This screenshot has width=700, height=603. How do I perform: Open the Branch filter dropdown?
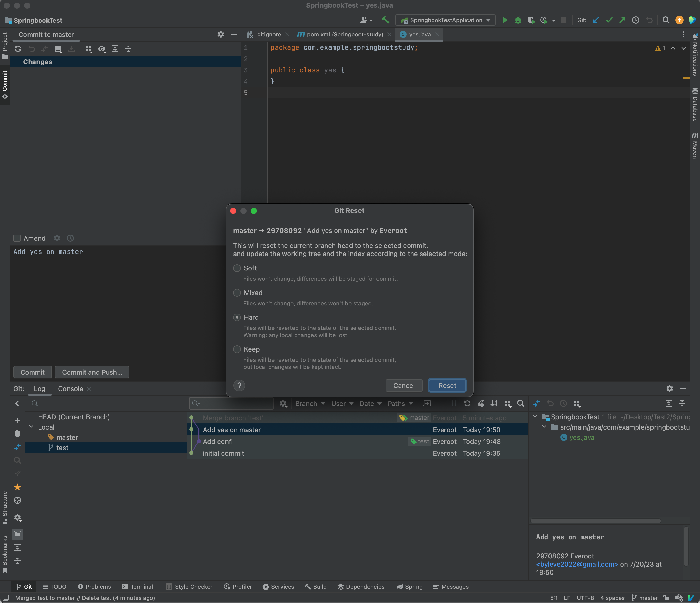point(310,404)
